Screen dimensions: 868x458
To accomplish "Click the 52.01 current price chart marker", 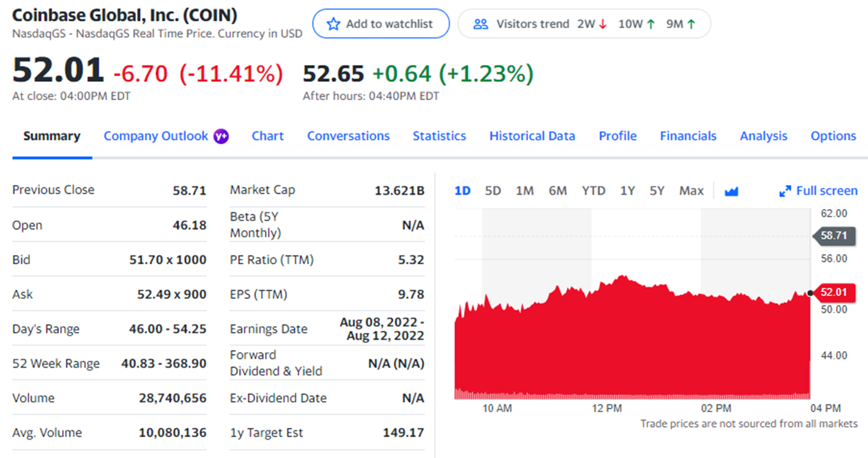I will 834,292.
